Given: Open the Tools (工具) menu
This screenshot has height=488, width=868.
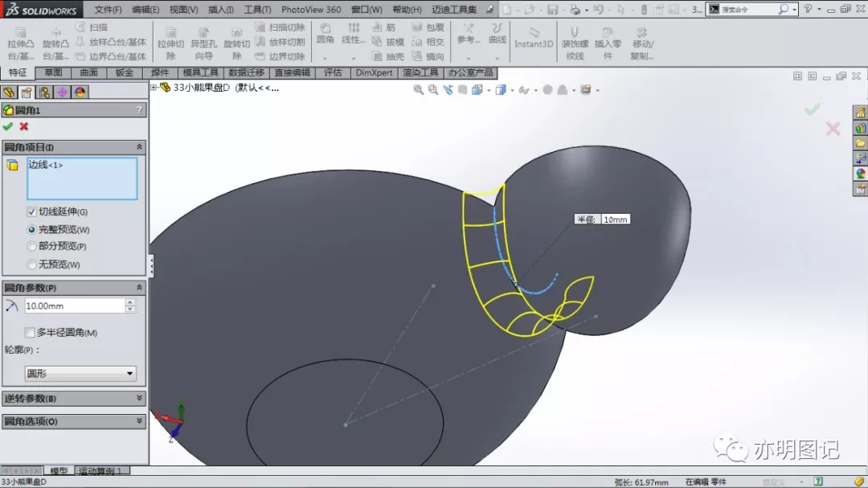Looking at the screenshot, I should (x=258, y=10).
